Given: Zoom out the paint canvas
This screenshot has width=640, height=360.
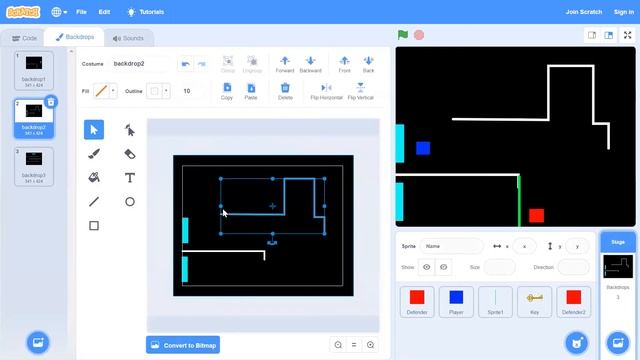Looking at the screenshot, I should click(338, 345).
